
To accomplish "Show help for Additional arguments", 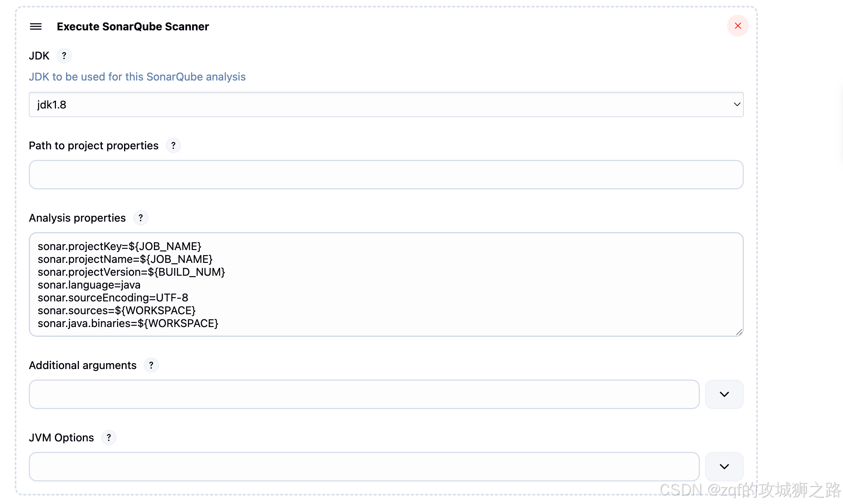I will [x=151, y=365].
